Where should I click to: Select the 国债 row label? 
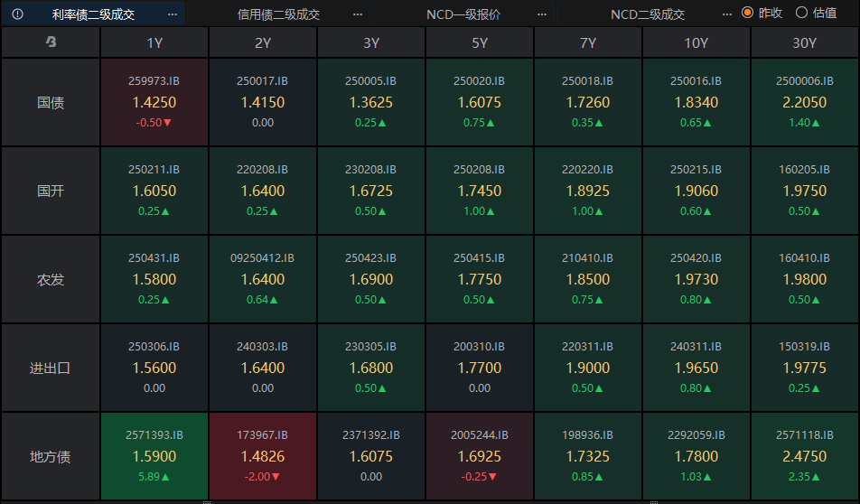tap(51, 102)
